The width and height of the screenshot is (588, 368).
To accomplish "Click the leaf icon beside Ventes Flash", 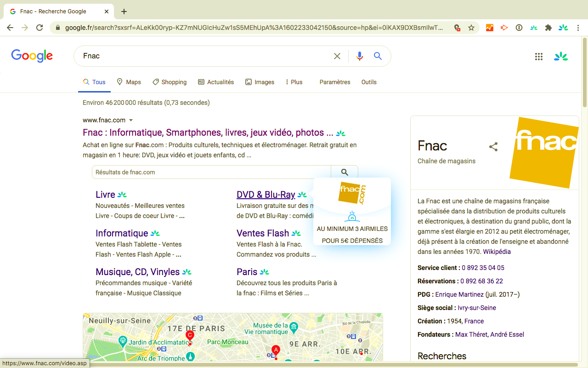I will pos(296,233).
